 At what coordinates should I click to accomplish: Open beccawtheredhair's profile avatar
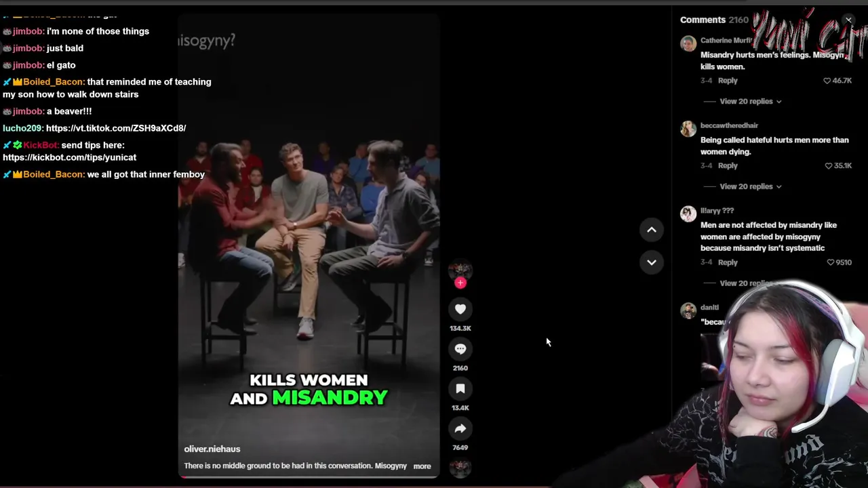pyautogui.click(x=688, y=129)
